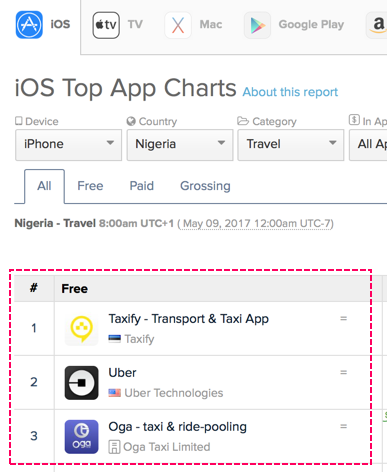387x472 pixels.
Task: Open the Uber Technologies publisher link
Action: click(174, 393)
